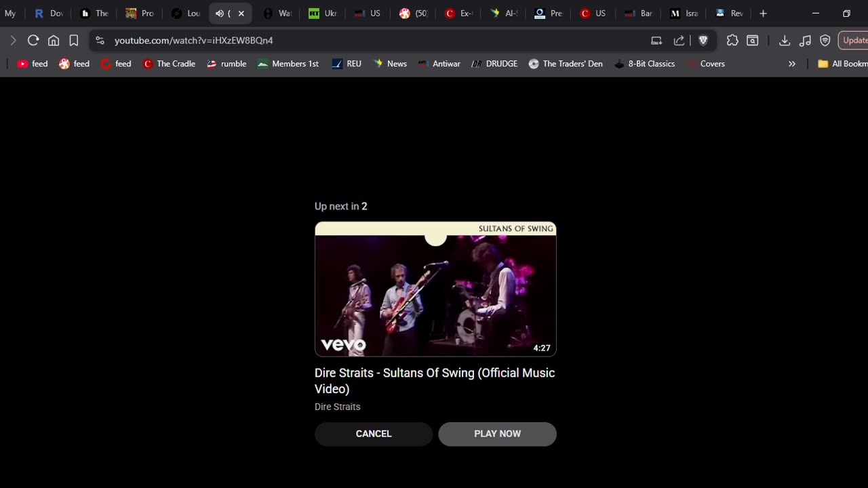The width and height of the screenshot is (868, 488).
Task: Click the Sultans Of Swing thumbnail
Action: coord(435,289)
